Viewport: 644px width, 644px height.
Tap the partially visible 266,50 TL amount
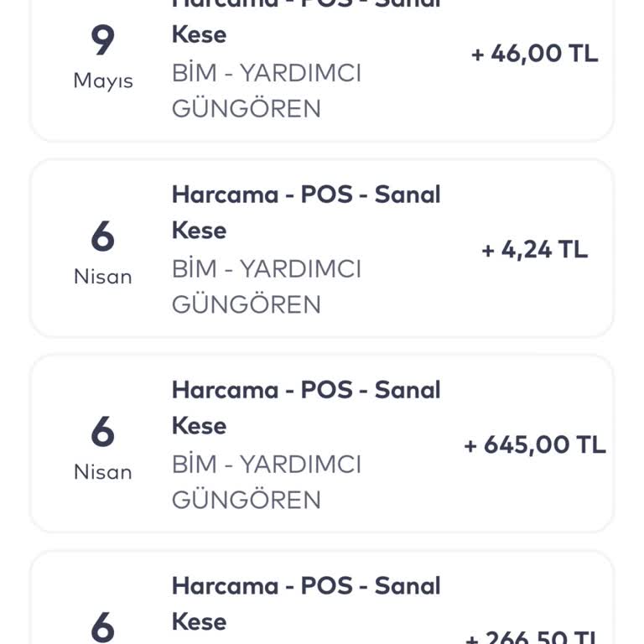[534, 637]
